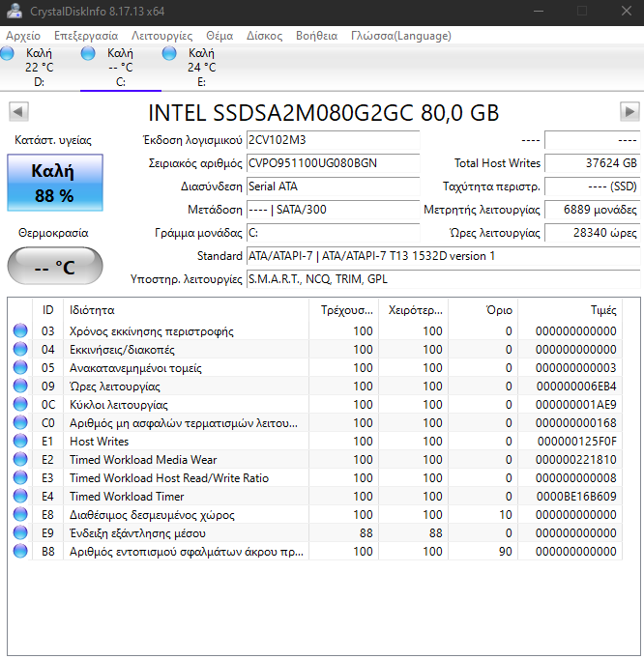Click the disk title INTEL SSDSA2M080G2GC 80,0 GB
This screenshot has width=644, height=659.
324,113
